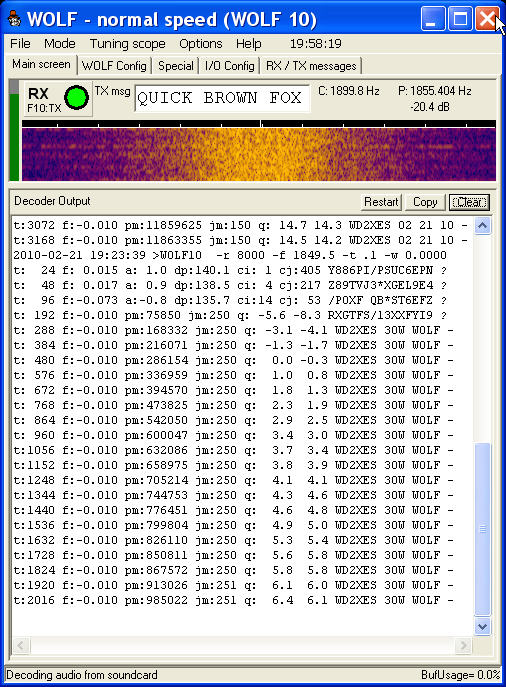Click the decoder row starting t:3072
Viewport: 506px width, 687px height.
tap(240, 225)
